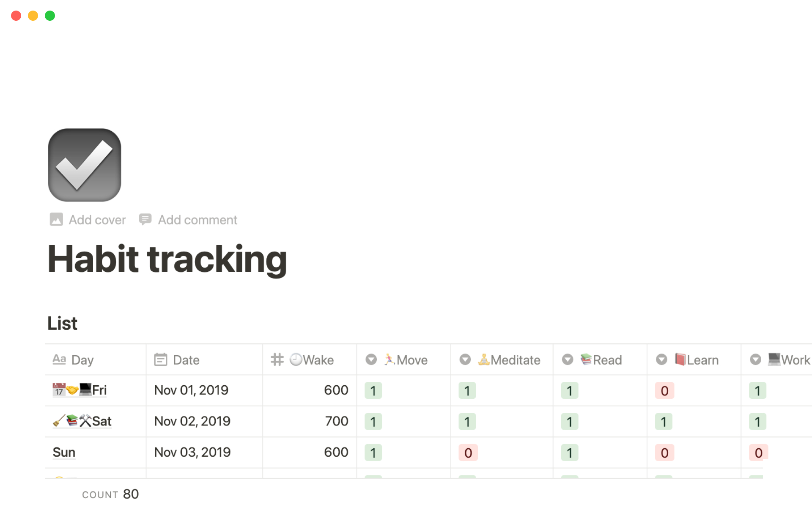812x508 pixels.
Task: Click the green Read tag for Sunday
Action: pyautogui.click(x=569, y=453)
